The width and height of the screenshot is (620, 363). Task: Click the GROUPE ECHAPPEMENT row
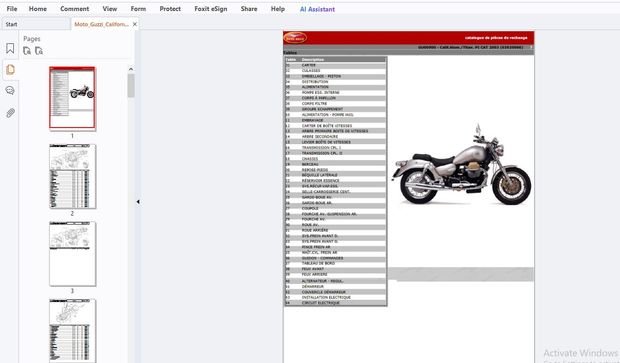coord(335,109)
